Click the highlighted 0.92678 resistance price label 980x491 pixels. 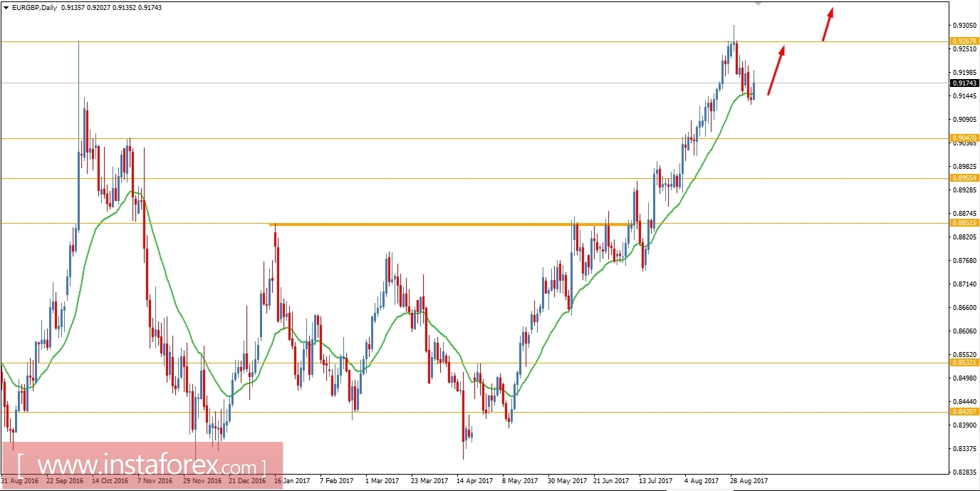pyautogui.click(x=963, y=41)
